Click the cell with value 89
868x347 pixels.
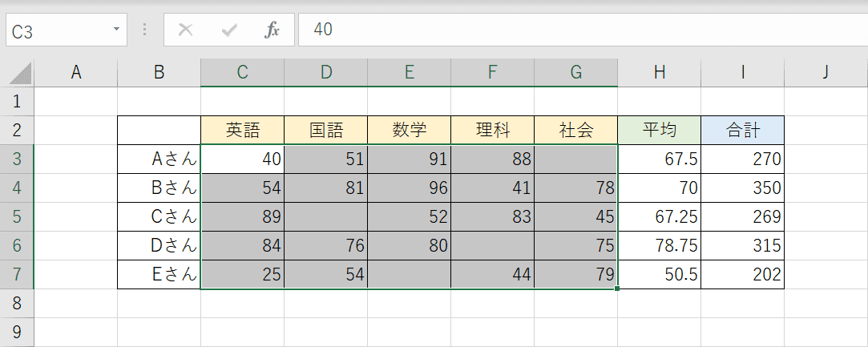tap(243, 216)
